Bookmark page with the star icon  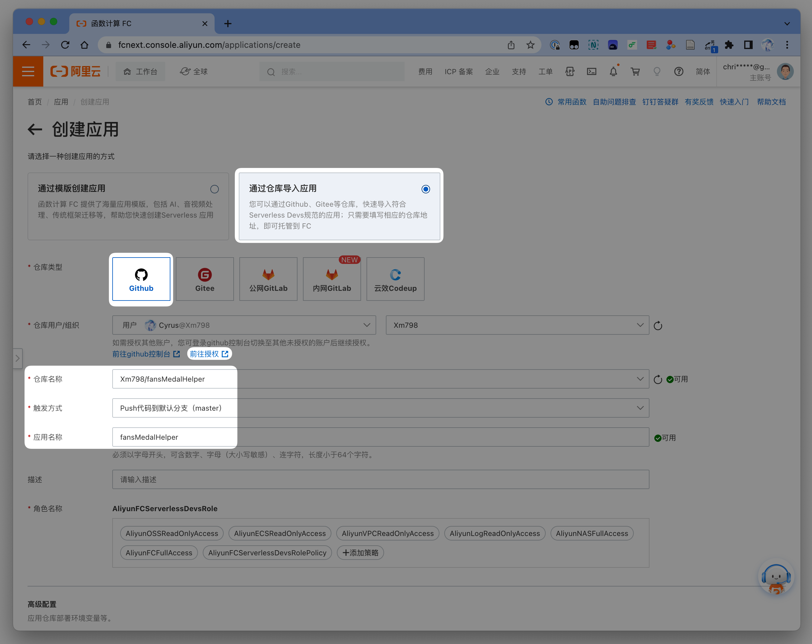(x=530, y=45)
